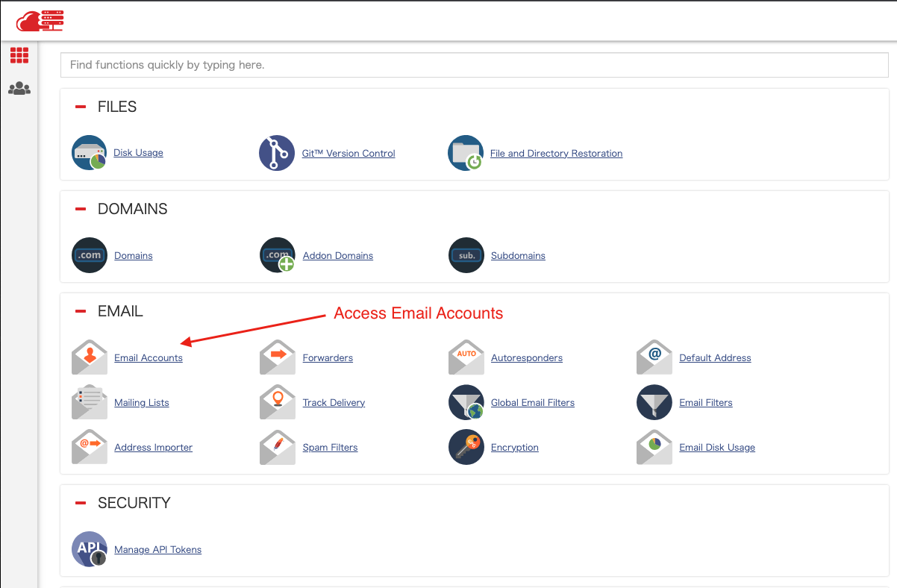The width and height of the screenshot is (897, 588).
Task: Click the File and Directory Restoration icon
Action: tap(466, 153)
